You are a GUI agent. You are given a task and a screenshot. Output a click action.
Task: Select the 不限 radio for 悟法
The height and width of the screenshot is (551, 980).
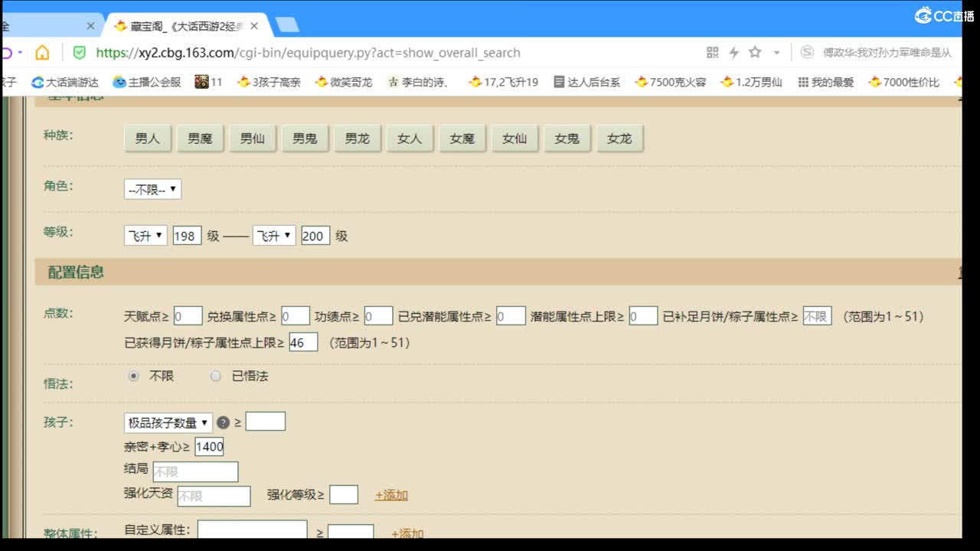coord(134,376)
